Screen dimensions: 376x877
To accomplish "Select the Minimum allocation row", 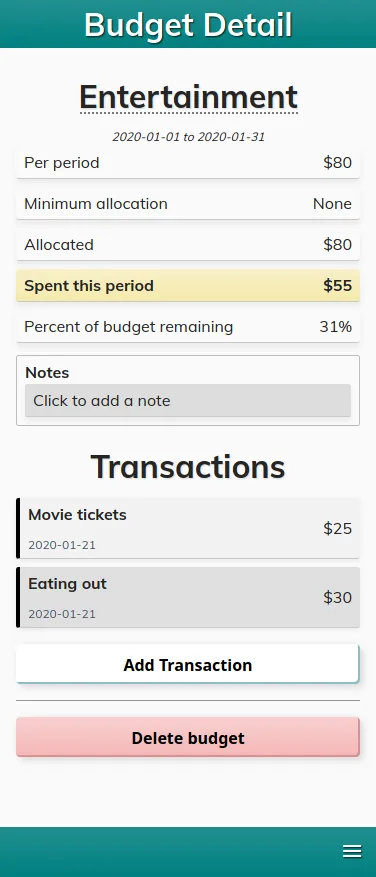I will (188, 204).
